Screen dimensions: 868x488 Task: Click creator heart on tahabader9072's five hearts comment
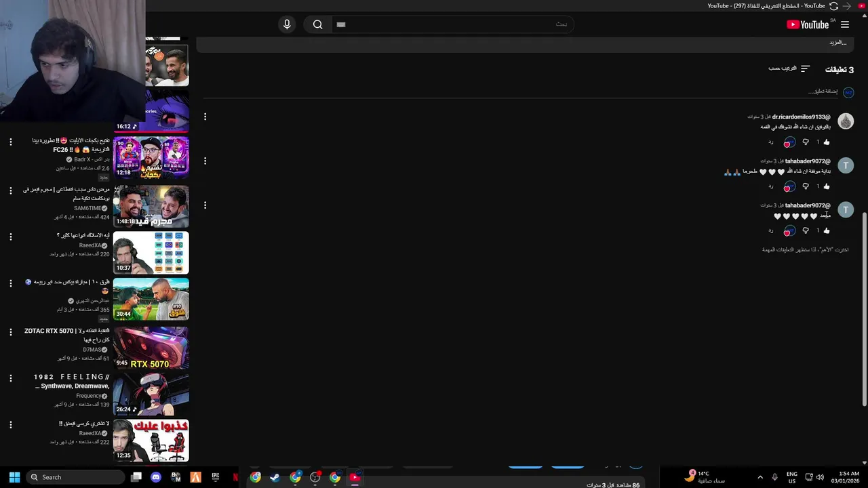click(x=789, y=231)
